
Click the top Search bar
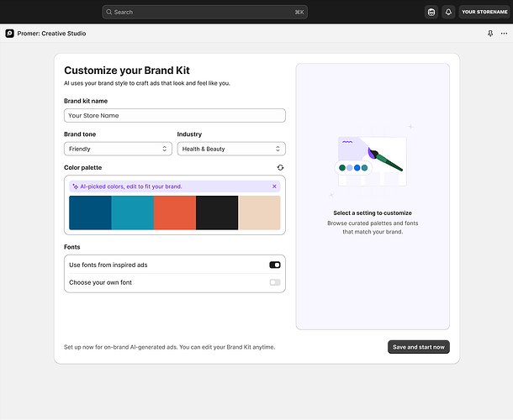(x=205, y=12)
